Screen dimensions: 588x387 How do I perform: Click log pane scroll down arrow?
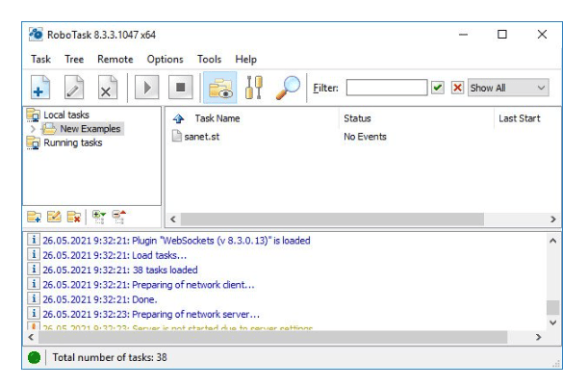point(552,322)
